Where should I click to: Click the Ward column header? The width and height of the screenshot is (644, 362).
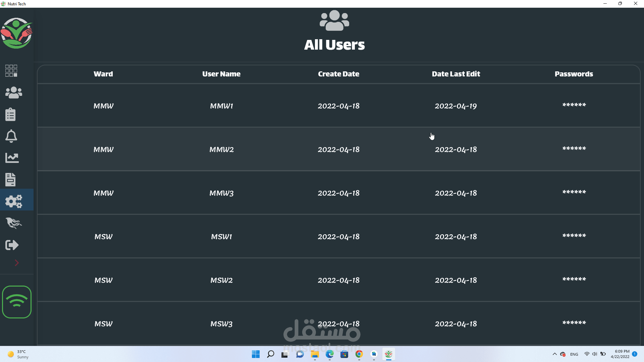tap(103, 74)
